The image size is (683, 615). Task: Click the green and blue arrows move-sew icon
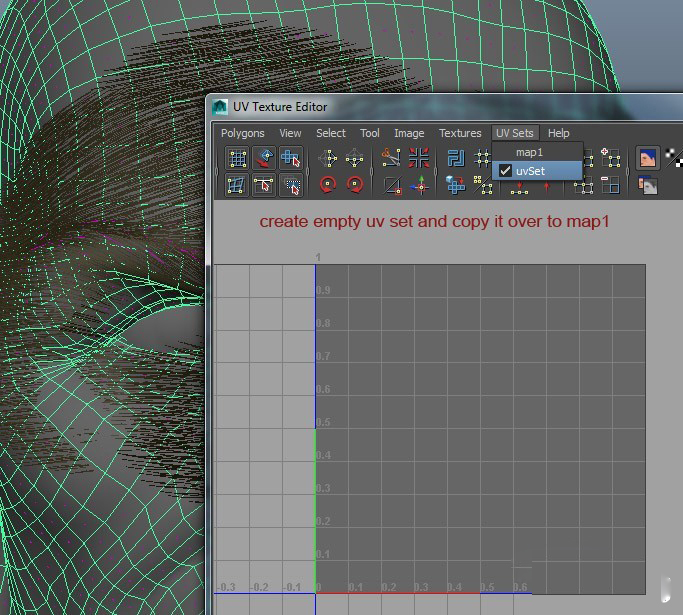(420, 185)
